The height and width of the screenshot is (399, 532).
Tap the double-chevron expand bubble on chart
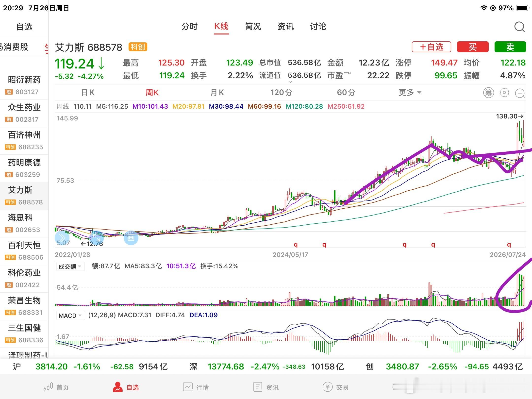coord(62,238)
